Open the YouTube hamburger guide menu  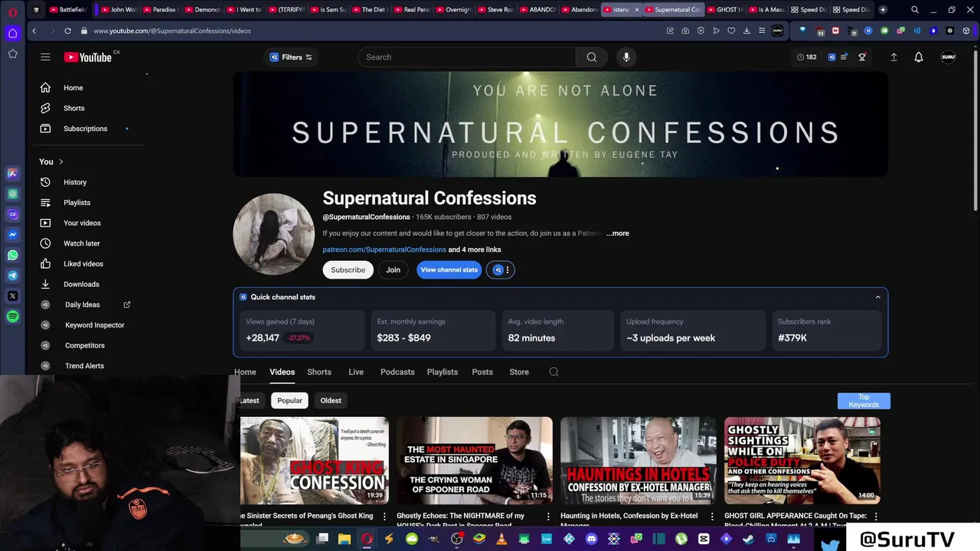(x=45, y=57)
